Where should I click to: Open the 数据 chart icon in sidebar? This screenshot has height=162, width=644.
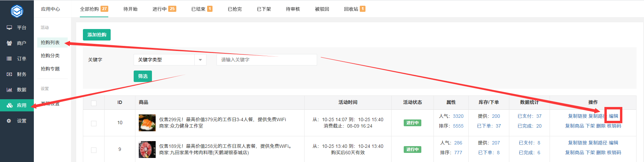coord(9,89)
